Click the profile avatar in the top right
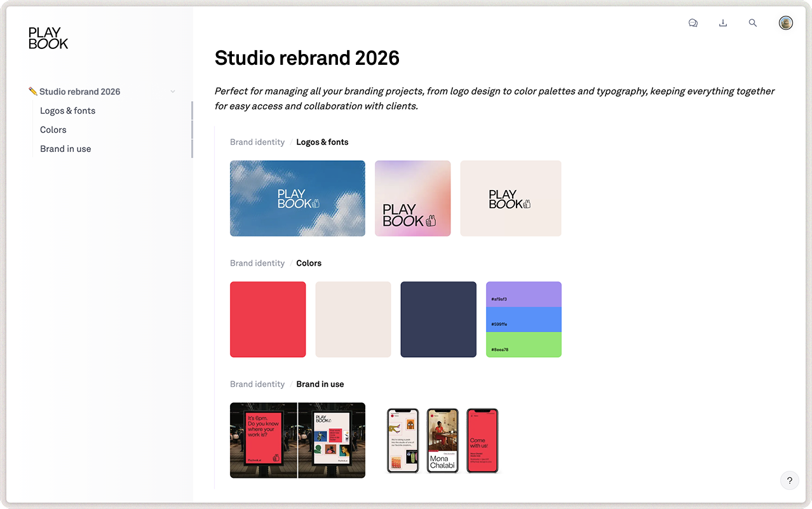This screenshot has width=812, height=509. click(785, 22)
